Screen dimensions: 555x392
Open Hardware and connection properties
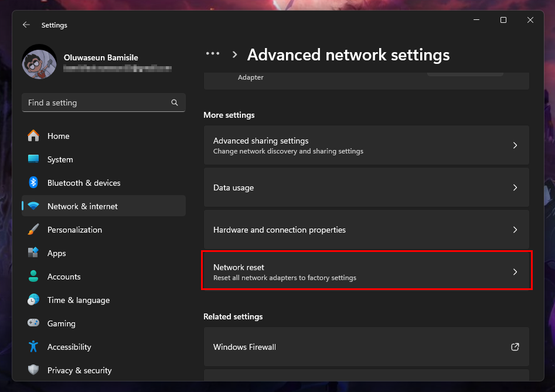[x=366, y=230]
